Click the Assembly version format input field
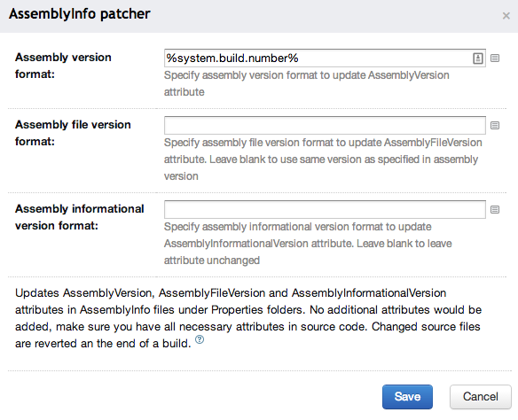 click(325, 58)
